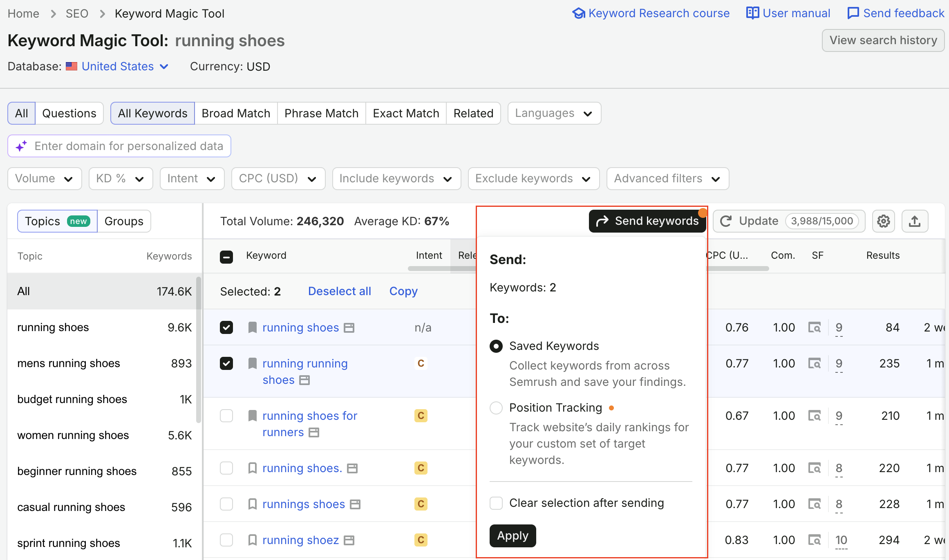The image size is (949, 560).
Task: Change the United States database dropdown
Action: coord(125,66)
